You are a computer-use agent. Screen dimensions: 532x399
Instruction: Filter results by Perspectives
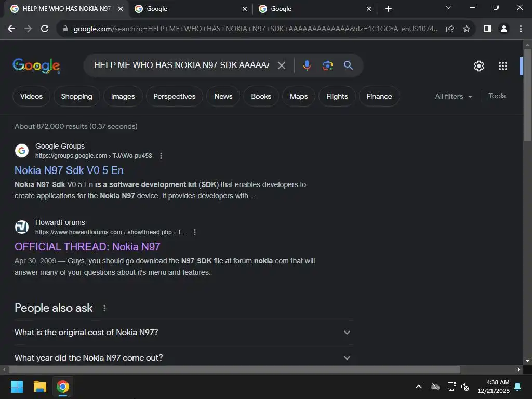(175, 96)
